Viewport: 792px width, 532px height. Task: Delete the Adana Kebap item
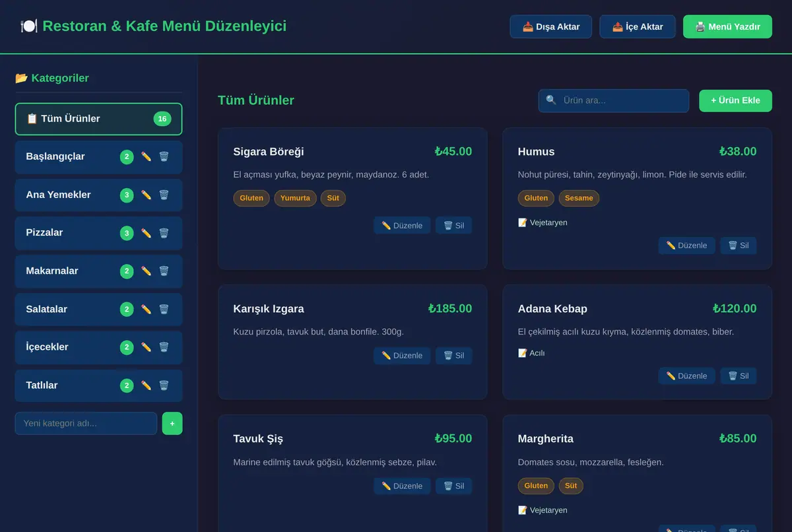point(739,376)
